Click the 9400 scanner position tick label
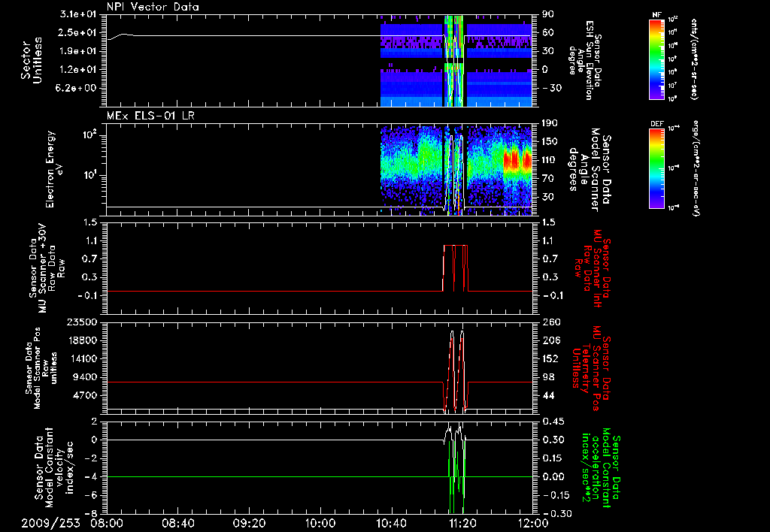This screenshot has height=532, width=770. 84,377
